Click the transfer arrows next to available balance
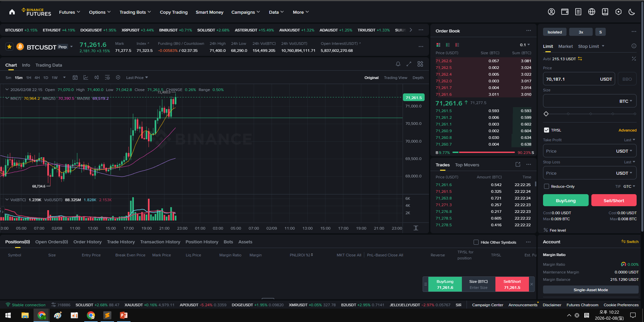Viewport: 644px width, 322px height. (x=580, y=59)
